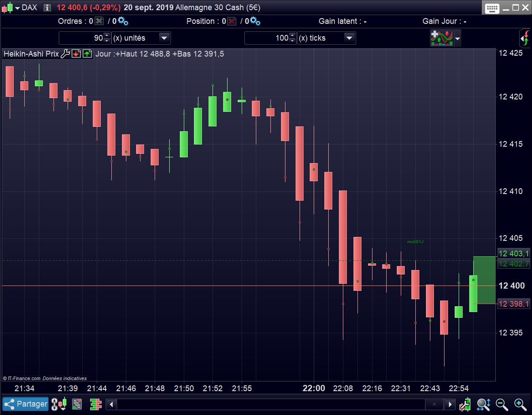Open the (x) unités dropdown
The width and height of the screenshot is (532, 415).
164,38
